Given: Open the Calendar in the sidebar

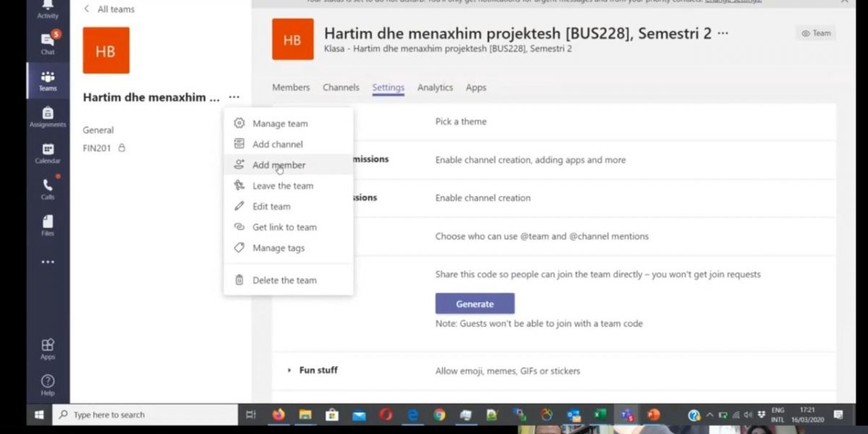Looking at the screenshot, I should (x=48, y=153).
